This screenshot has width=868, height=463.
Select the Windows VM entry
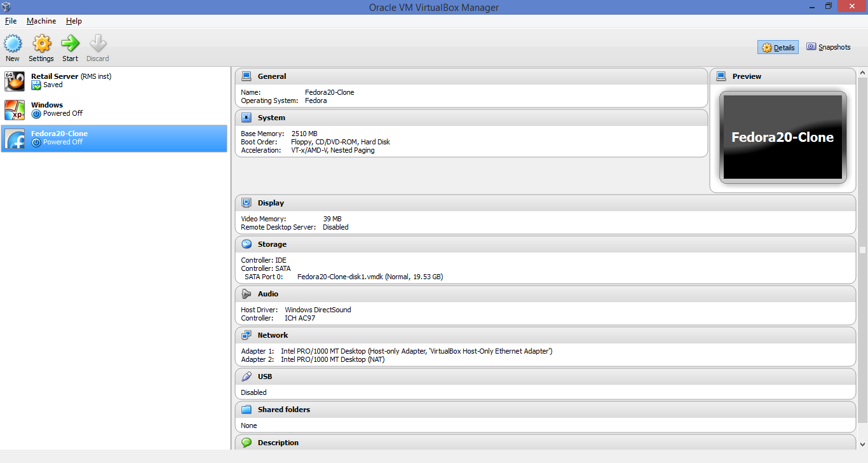(x=114, y=109)
